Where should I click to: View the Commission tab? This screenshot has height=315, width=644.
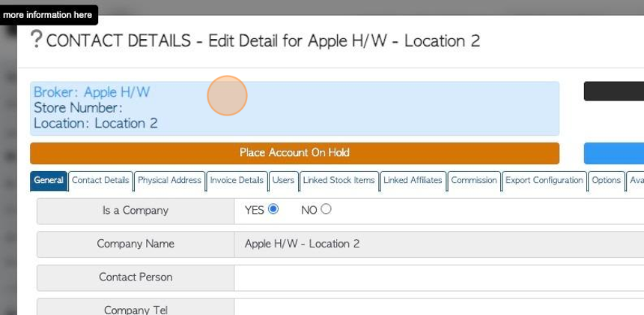474,181
